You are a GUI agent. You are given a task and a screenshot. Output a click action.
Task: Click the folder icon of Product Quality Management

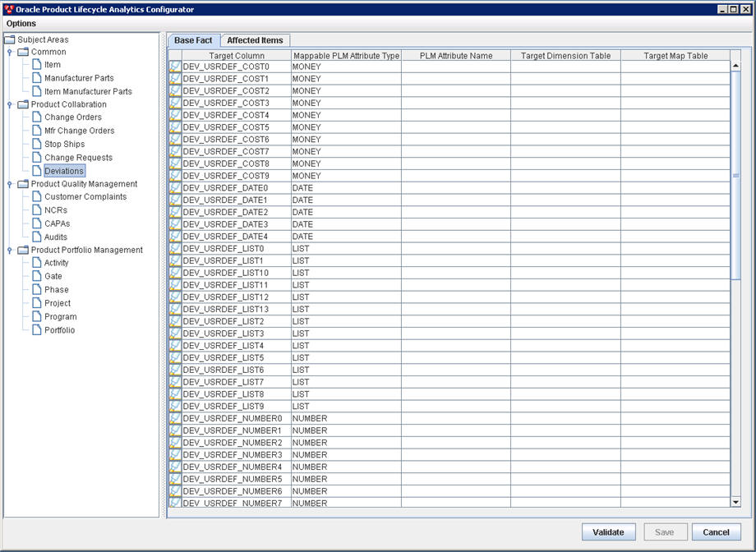(23, 184)
